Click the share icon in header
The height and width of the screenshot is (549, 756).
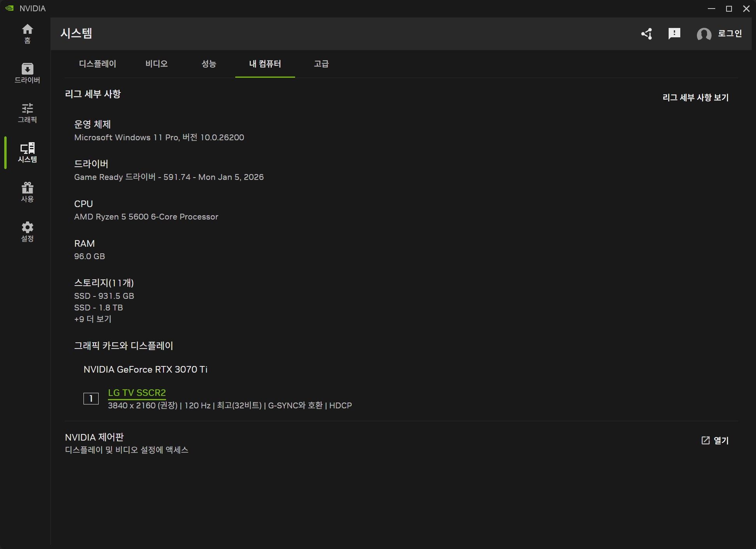647,34
